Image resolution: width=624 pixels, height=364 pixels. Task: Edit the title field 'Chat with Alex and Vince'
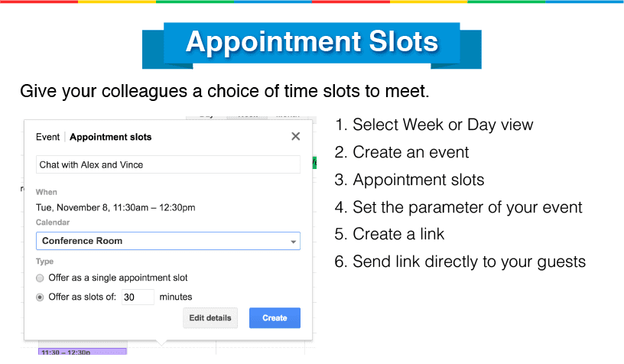[168, 164]
